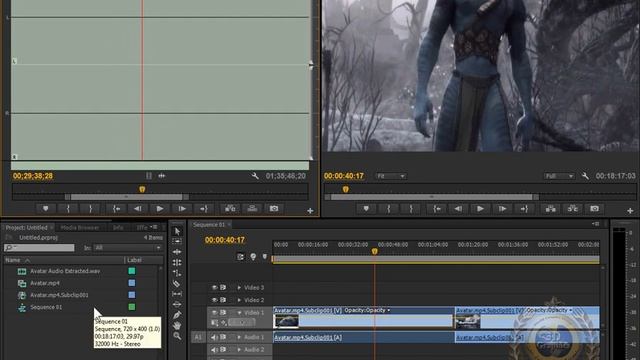Select the Pen tool
640x360 pixels.
[x=177, y=315]
